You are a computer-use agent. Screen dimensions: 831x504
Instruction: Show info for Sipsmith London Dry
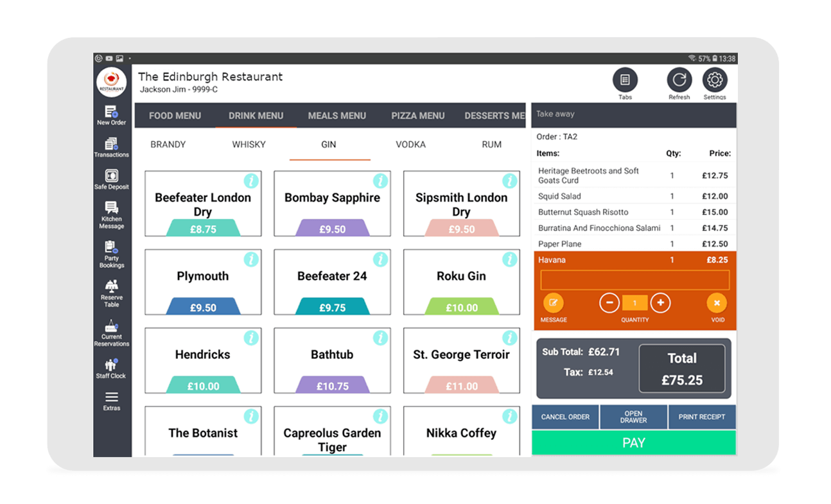pyautogui.click(x=510, y=180)
